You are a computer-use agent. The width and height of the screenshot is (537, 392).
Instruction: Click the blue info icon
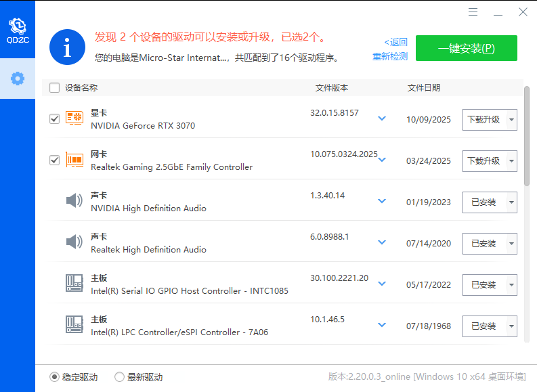(x=67, y=47)
